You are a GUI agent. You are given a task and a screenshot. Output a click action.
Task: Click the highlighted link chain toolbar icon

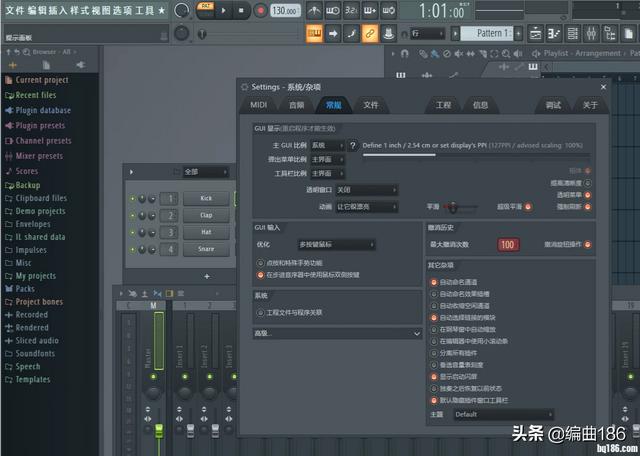369,34
